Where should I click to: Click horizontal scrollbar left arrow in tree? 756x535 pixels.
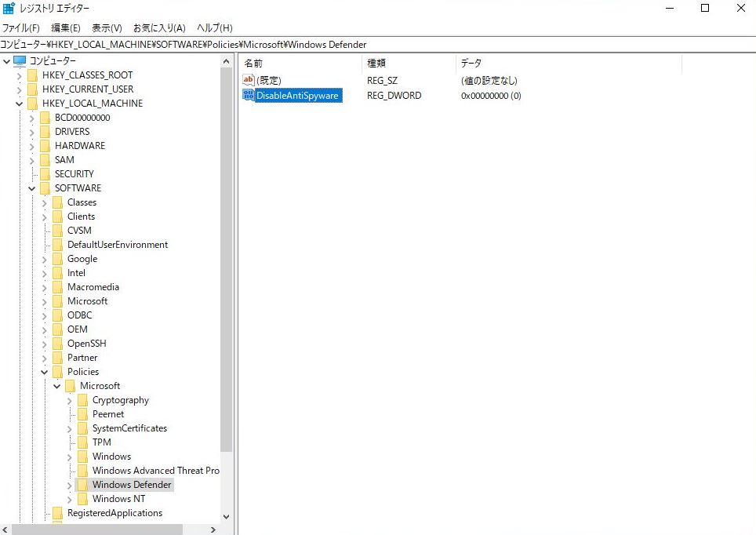[5, 530]
